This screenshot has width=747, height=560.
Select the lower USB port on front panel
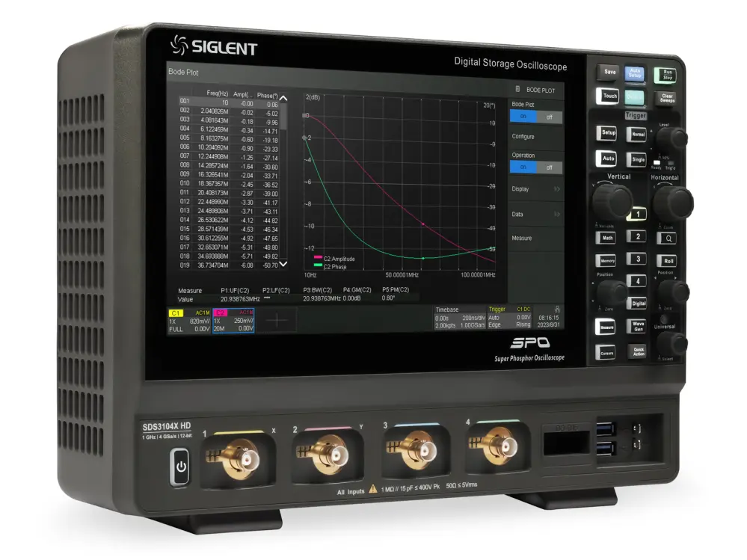pyautogui.click(x=606, y=449)
